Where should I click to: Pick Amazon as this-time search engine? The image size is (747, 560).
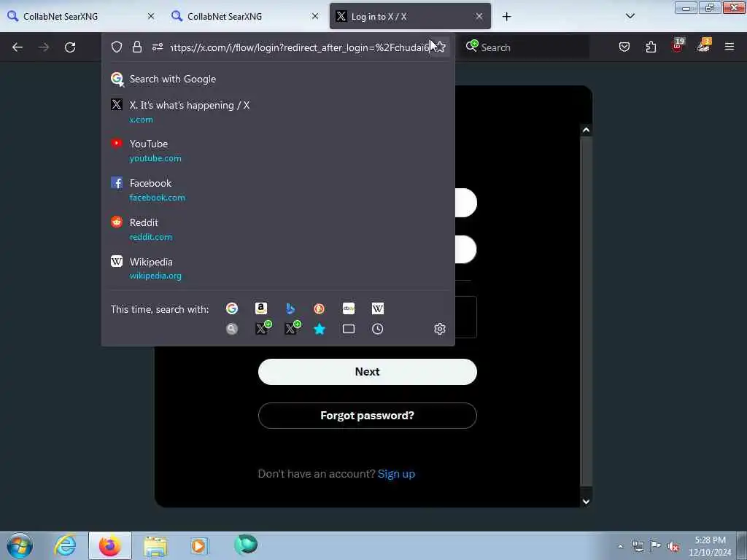261,308
